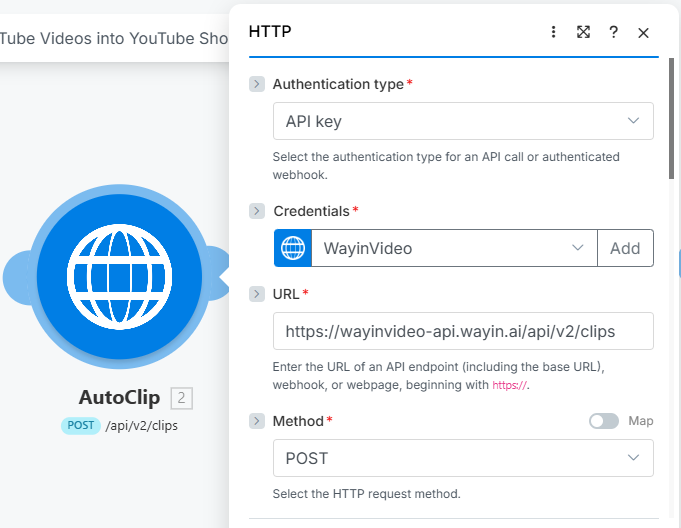Open the HTTP panel three-dot options menu
This screenshot has width=681, height=528.
click(553, 32)
